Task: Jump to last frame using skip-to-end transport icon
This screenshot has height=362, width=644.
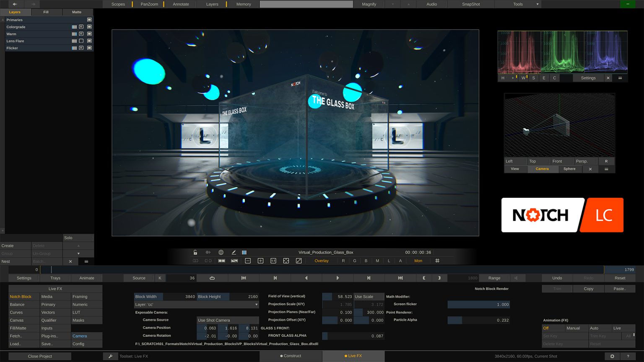Action: [x=400, y=278]
